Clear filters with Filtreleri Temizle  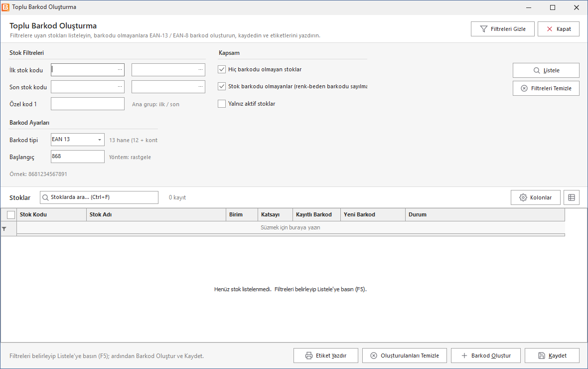(x=546, y=88)
